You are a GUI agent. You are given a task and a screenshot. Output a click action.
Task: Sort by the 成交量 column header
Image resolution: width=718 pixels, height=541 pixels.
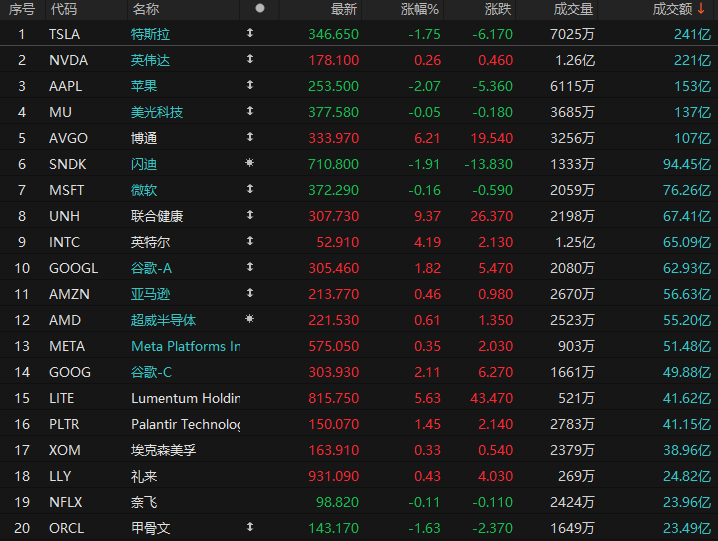point(573,9)
